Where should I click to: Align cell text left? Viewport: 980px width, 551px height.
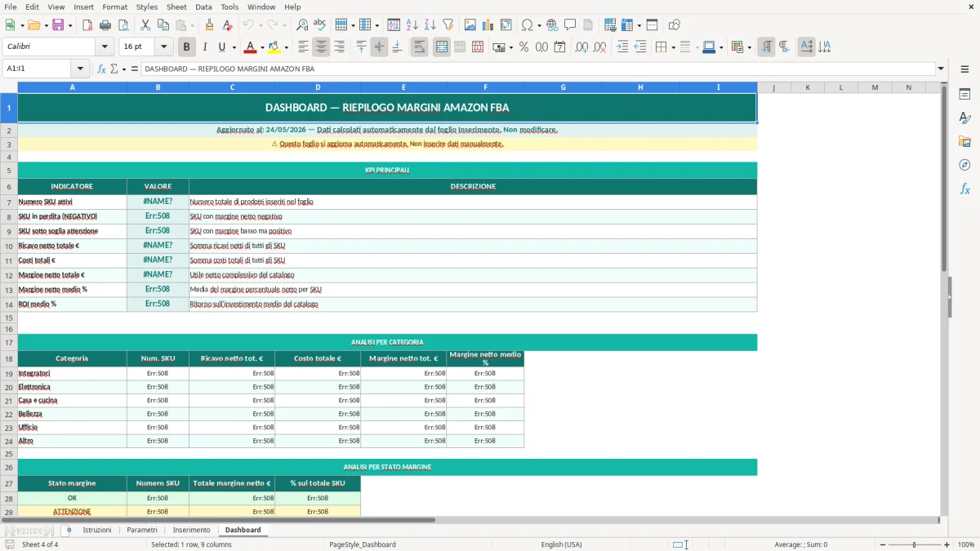tap(303, 47)
